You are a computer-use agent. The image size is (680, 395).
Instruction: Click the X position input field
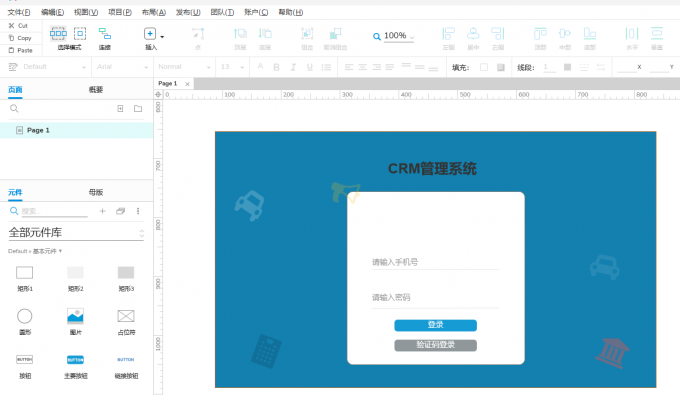(626, 67)
